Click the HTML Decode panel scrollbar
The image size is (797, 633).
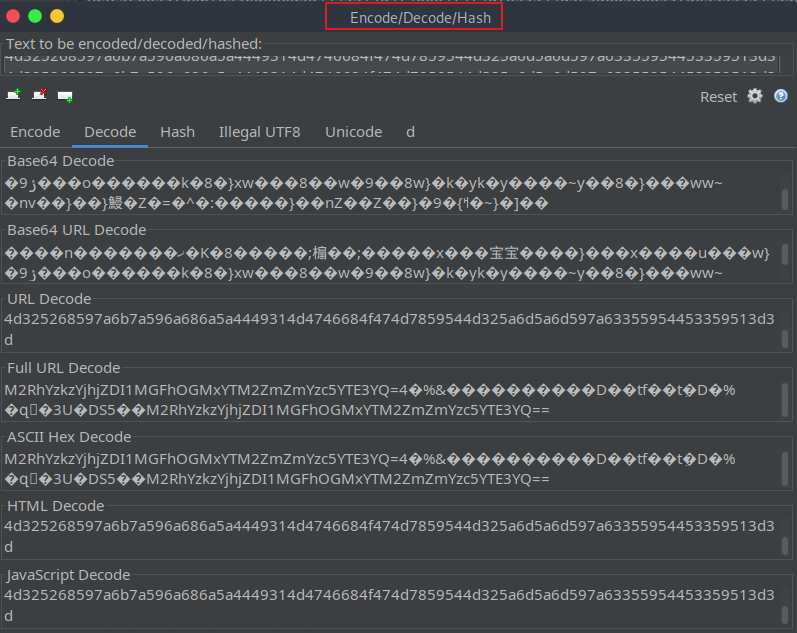784,536
